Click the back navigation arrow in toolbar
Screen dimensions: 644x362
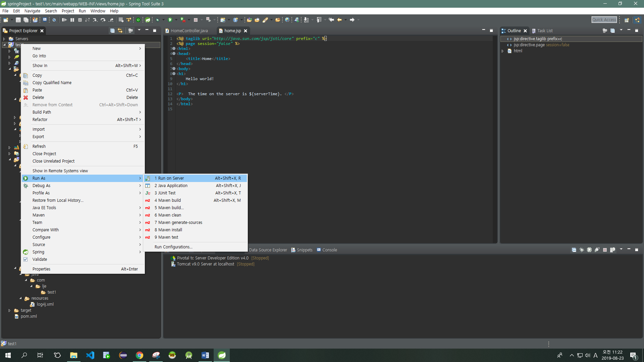(339, 20)
